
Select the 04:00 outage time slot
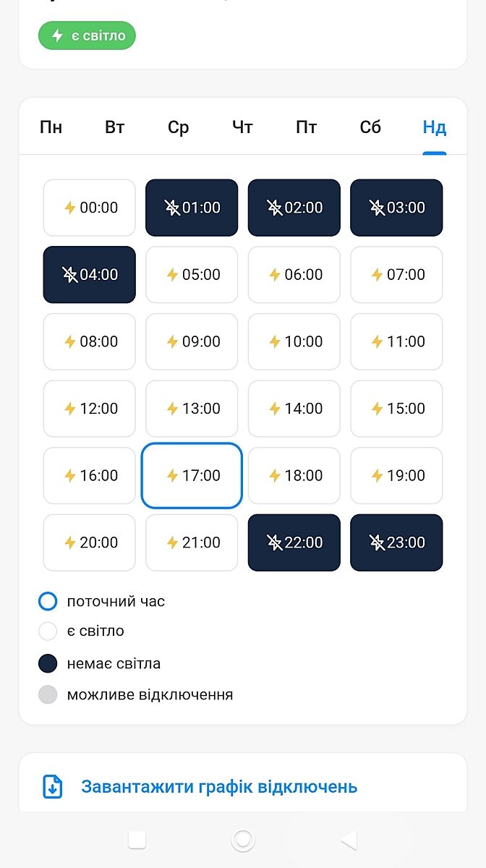[90, 275]
